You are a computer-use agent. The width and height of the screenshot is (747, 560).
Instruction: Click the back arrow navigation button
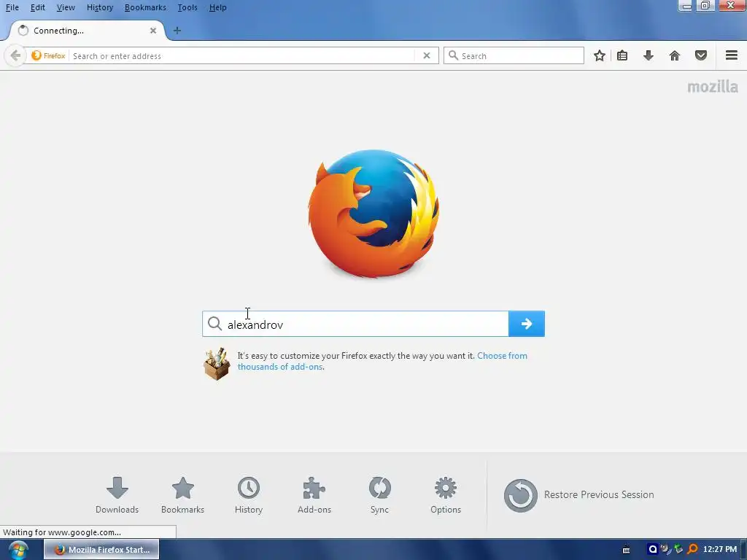[x=15, y=55]
